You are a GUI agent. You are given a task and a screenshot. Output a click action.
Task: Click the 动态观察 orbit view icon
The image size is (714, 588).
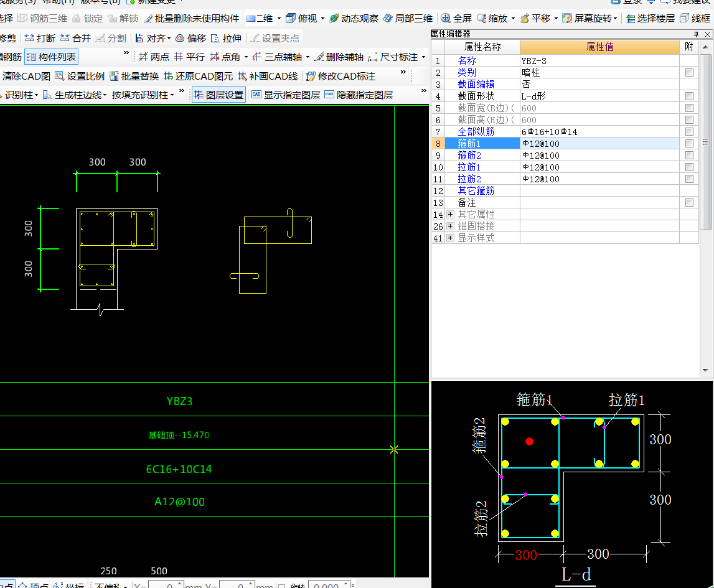[334, 19]
